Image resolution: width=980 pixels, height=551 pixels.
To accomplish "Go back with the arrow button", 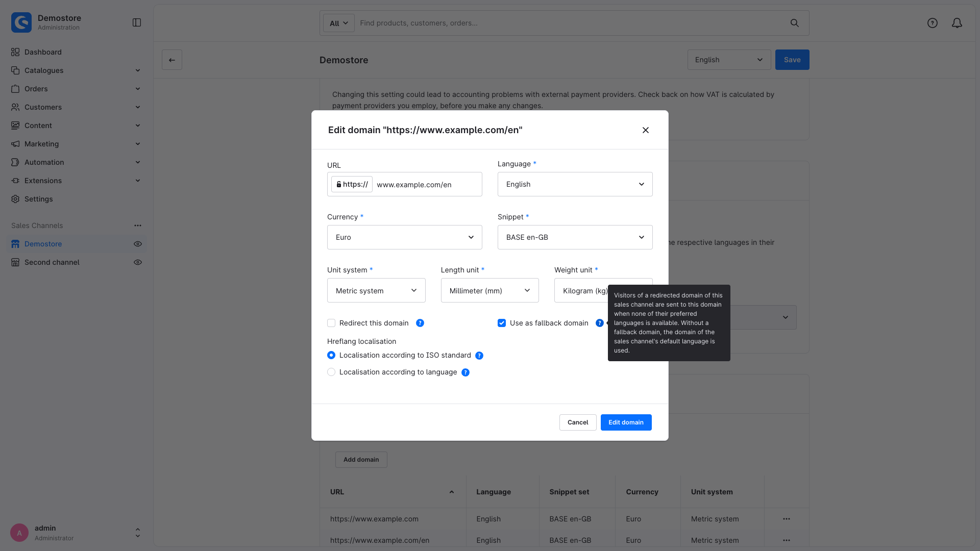I will pos(172,60).
